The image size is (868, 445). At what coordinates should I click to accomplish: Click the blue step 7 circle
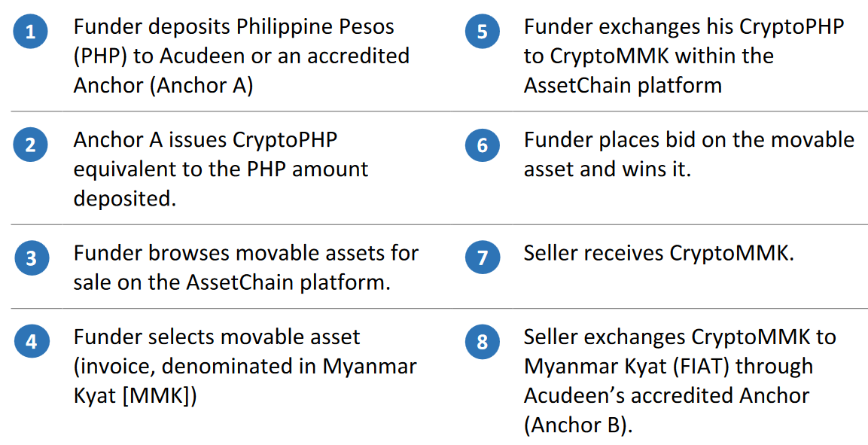tap(482, 258)
